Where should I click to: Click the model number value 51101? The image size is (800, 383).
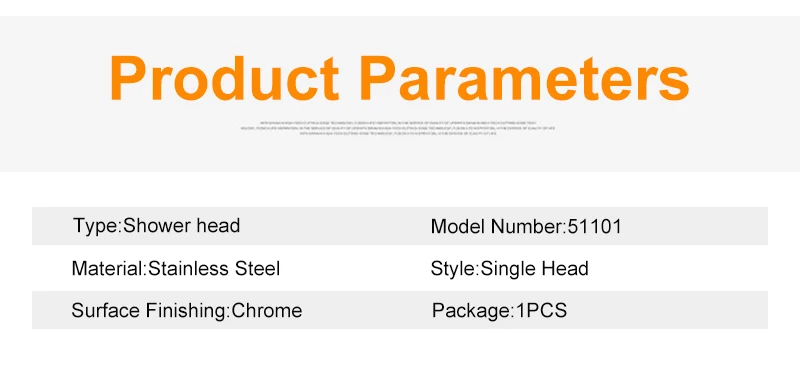coord(595,226)
